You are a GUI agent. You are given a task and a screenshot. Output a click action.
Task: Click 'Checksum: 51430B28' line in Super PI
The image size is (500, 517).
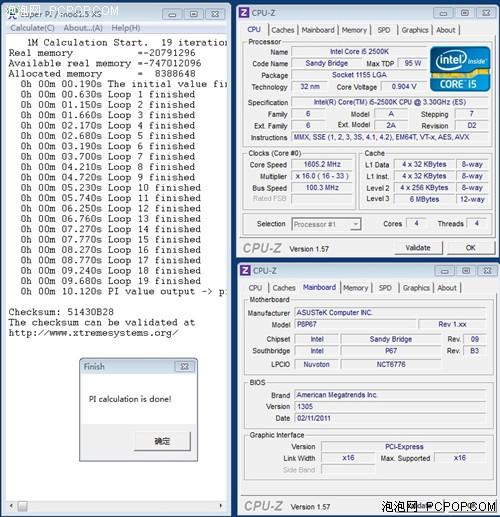tap(61, 312)
